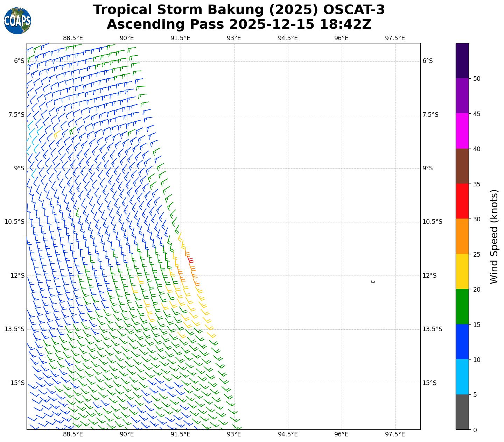Viewport: 504px width, 442px height.
Task: Pick the green 15-20 knot colorbar segment
Action: (462, 307)
